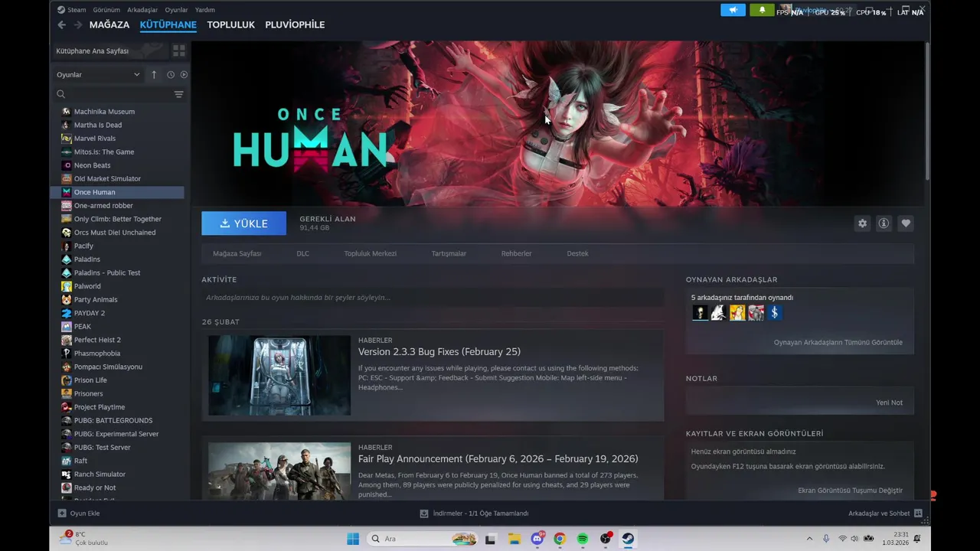This screenshot has height=551, width=980.
Task: Click the activity status input field
Action: click(433, 298)
